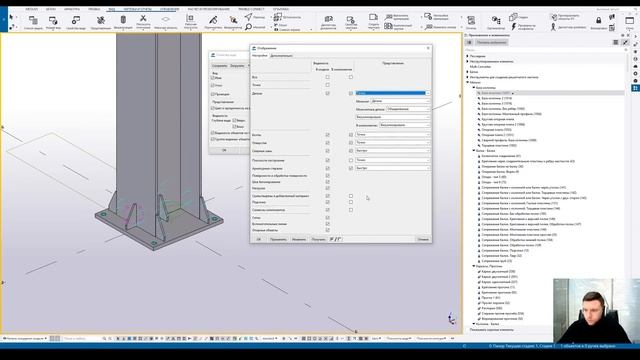Click the magnifier zoom icon in the ribbon
Viewport: 640px width, 360px height.
pos(248,27)
